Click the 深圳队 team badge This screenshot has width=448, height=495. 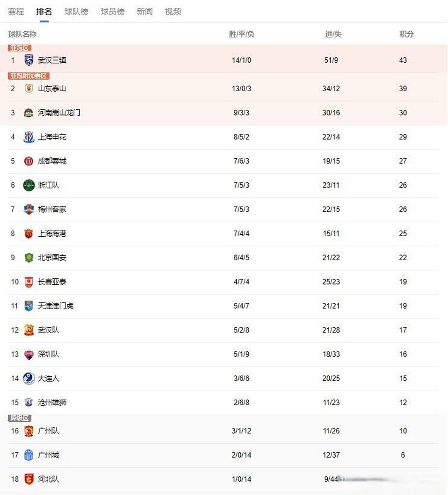point(29,354)
